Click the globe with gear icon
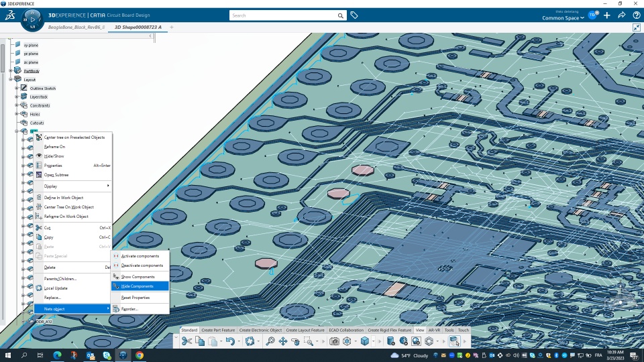The image size is (644, 362). (x=403, y=341)
